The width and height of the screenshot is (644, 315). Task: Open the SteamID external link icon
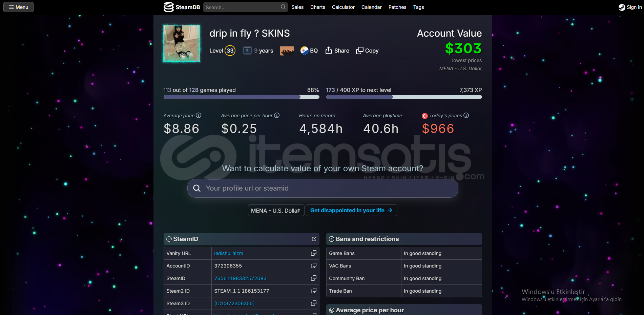pyautogui.click(x=314, y=239)
